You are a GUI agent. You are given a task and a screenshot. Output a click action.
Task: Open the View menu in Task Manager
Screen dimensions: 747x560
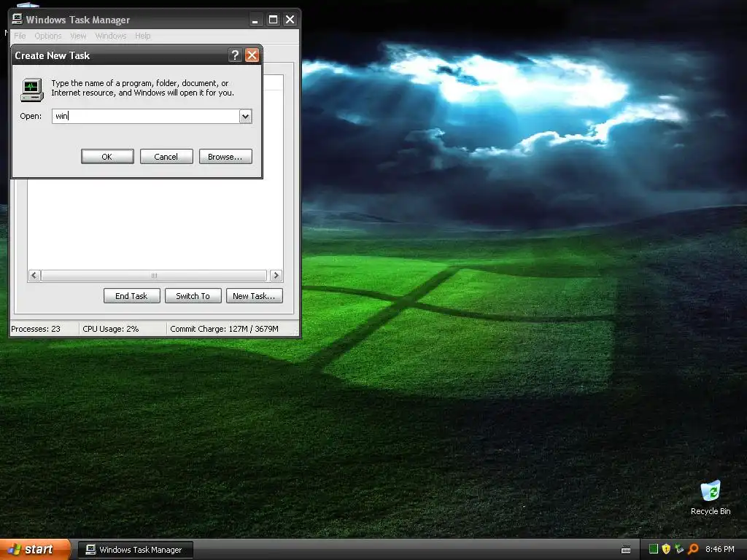(x=78, y=36)
